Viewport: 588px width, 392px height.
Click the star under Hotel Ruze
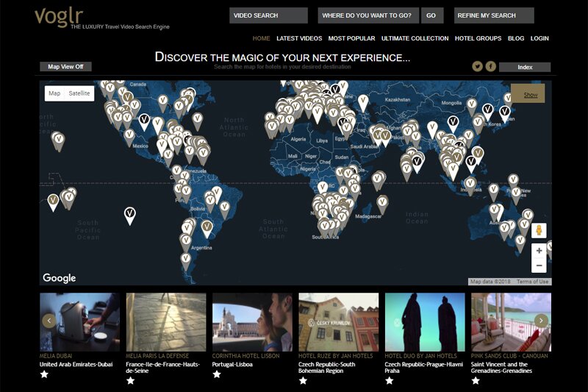[303, 380]
